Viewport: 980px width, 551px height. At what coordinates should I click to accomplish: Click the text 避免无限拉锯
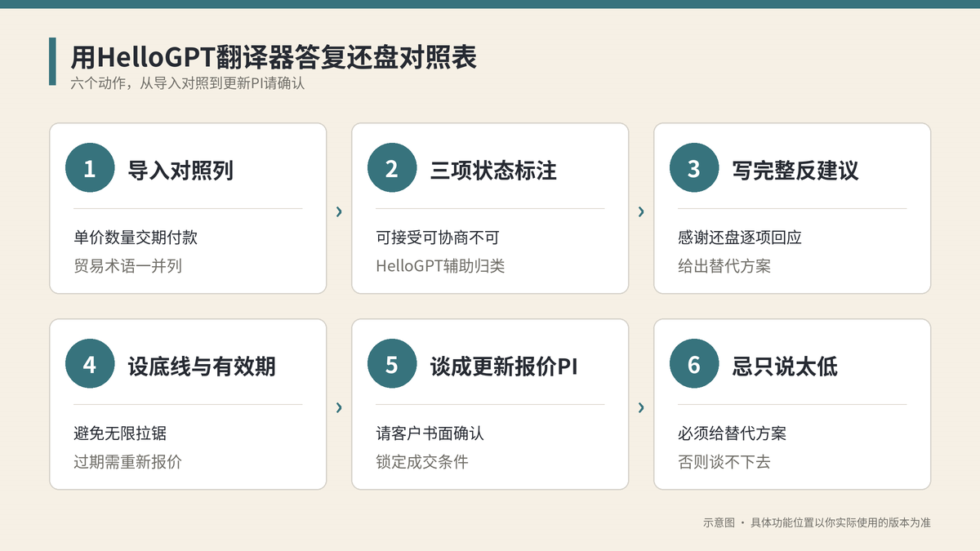point(120,433)
